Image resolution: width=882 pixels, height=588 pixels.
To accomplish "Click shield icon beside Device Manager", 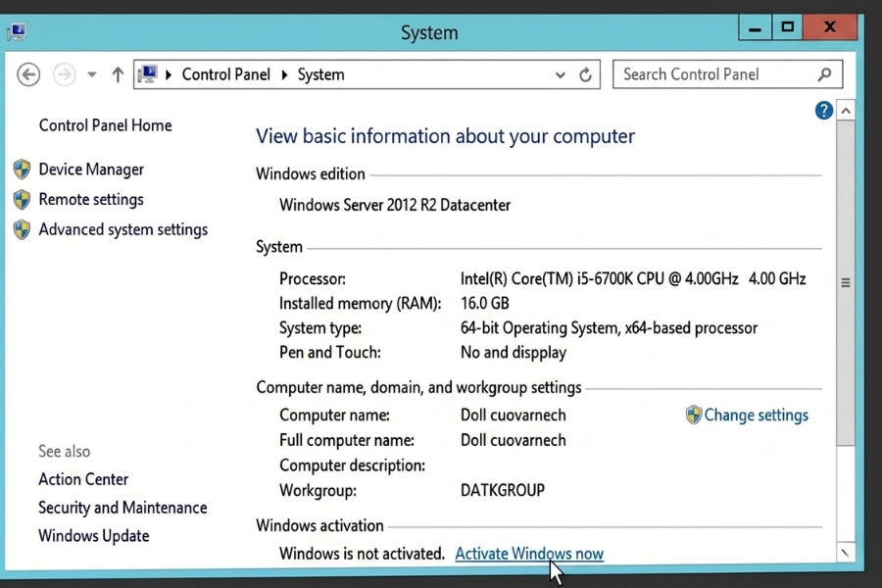I will pyautogui.click(x=22, y=170).
